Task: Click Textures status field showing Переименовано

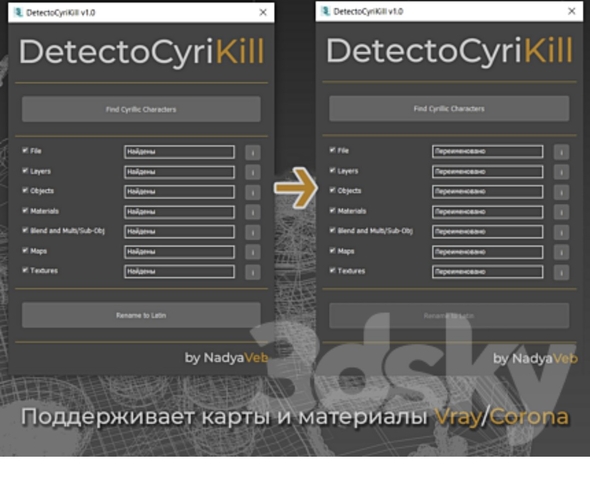Action: [x=488, y=272]
